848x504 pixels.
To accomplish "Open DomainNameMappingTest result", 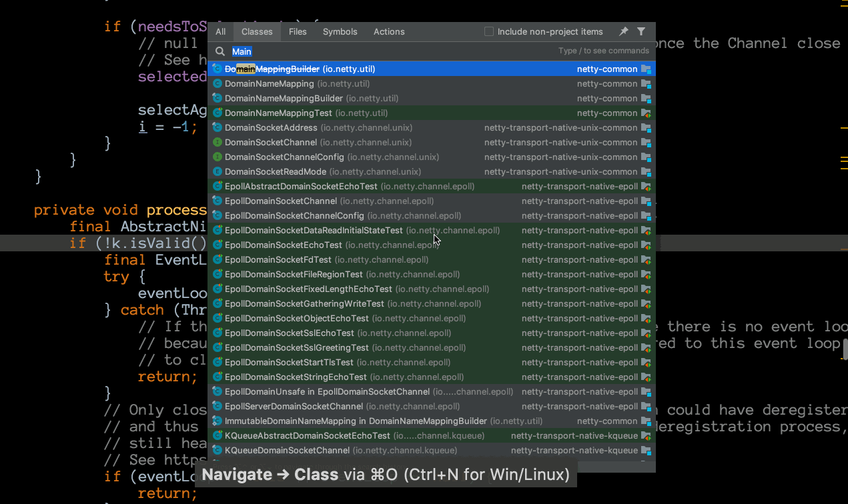I will 432,113.
